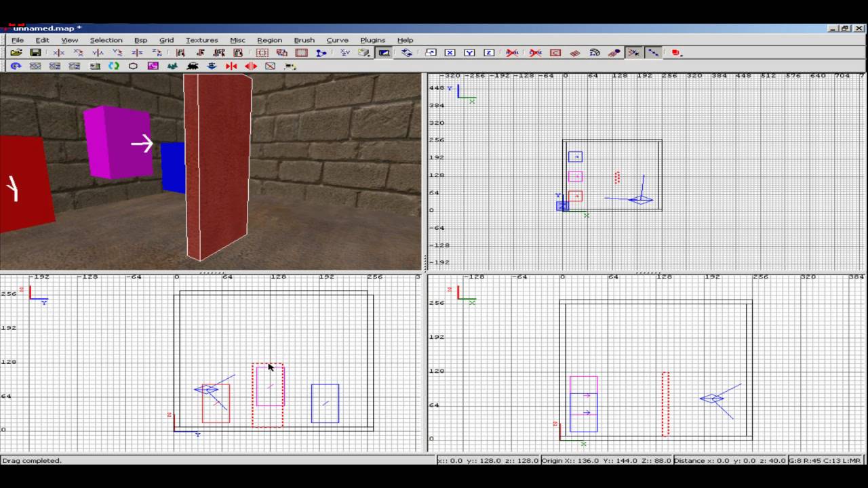Image resolution: width=868 pixels, height=488 pixels.
Task: Click the red crossed-out Model toolbar icon
Action: pyautogui.click(x=513, y=53)
